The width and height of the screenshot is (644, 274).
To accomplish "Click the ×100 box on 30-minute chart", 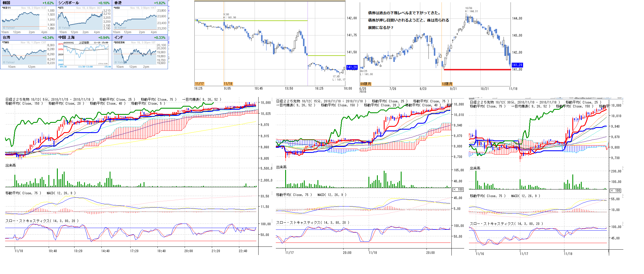I will coord(615,191).
